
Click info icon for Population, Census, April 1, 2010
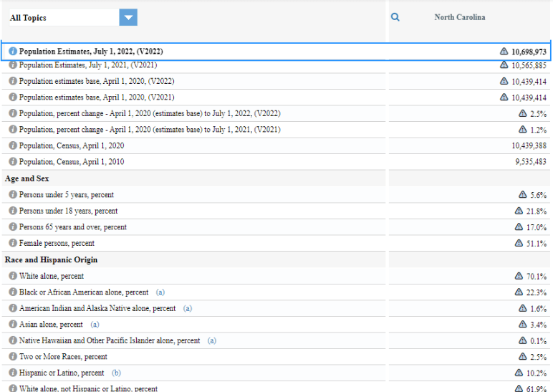pos(13,162)
